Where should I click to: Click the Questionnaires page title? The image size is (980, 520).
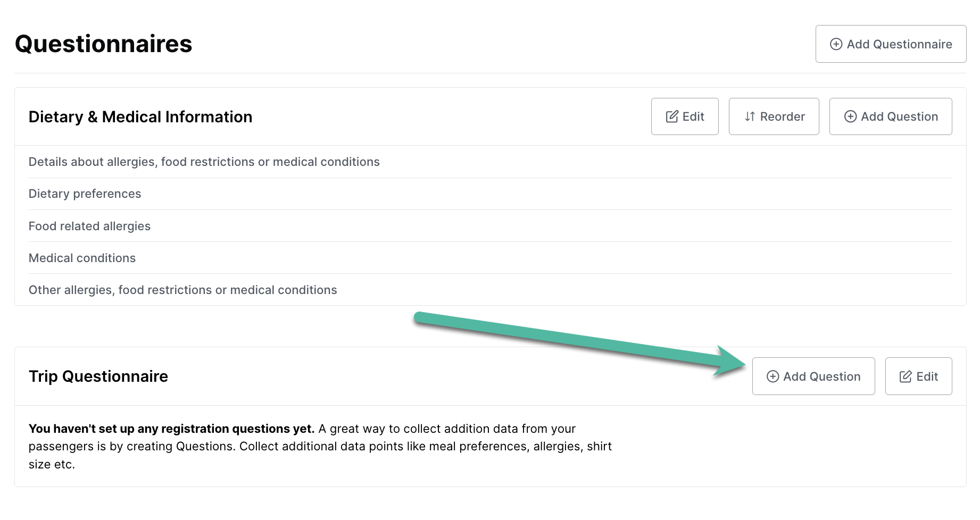104,44
